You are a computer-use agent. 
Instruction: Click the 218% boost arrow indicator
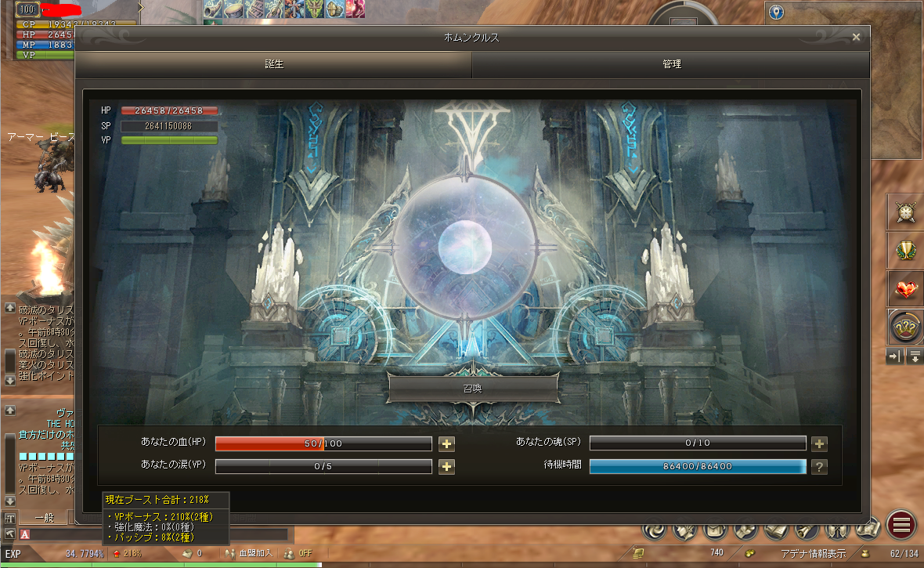(128, 553)
